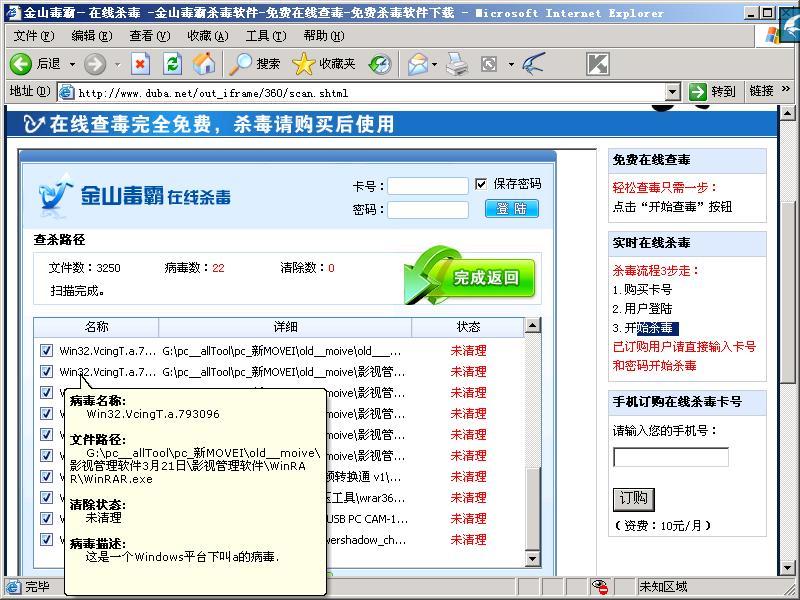This screenshot has width=800, height=600.
Task: Click the fullscreen square toolbar icon
Action: pos(489,64)
